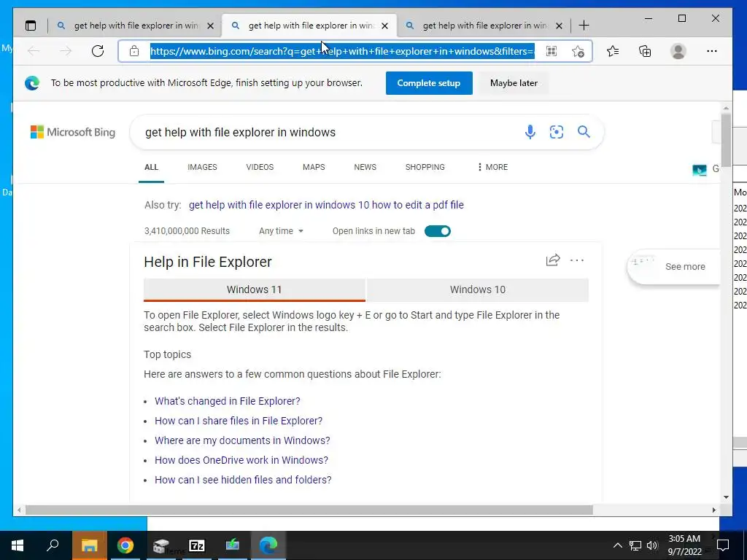The height and width of the screenshot is (560, 747).
Task: Select the Windows 10 tab
Action: pos(477,289)
